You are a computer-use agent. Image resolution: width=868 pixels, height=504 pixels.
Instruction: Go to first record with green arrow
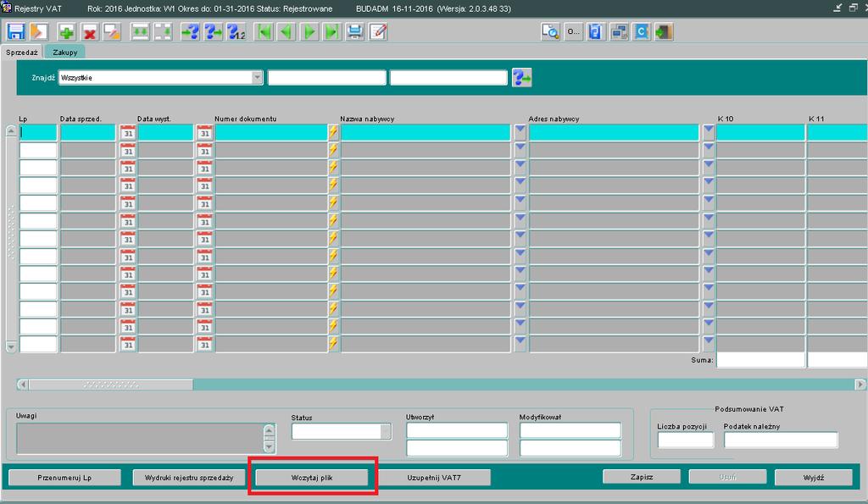264,31
